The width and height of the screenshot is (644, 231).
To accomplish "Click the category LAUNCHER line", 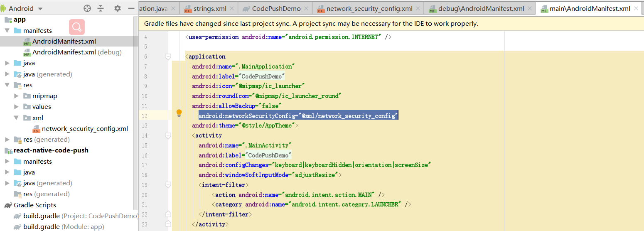I will [312, 204].
